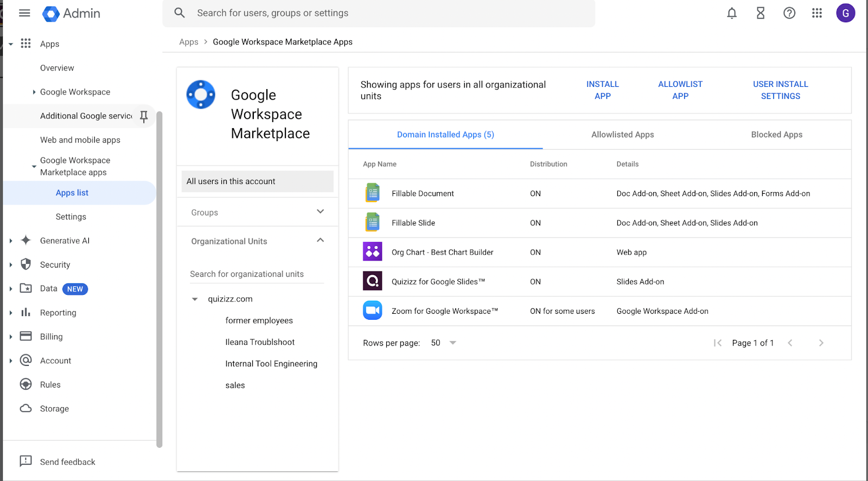
Task: Expand Generative AI section arrow
Action: point(10,241)
